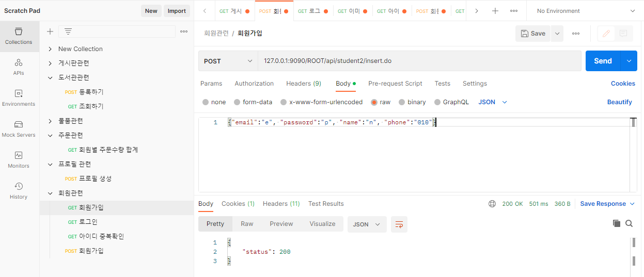Open the History sidebar panel
This screenshot has height=277, width=644.
pyautogui.click(x=19, y=191)
